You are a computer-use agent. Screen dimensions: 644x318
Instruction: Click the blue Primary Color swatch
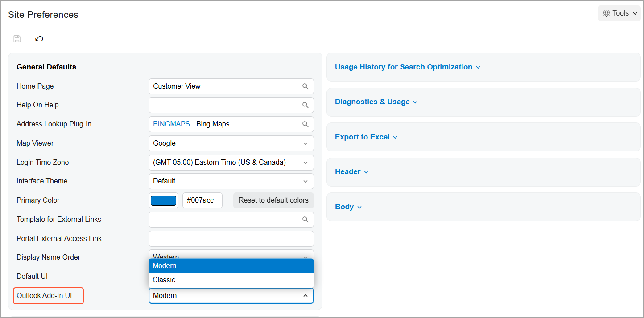pos(163,200)
